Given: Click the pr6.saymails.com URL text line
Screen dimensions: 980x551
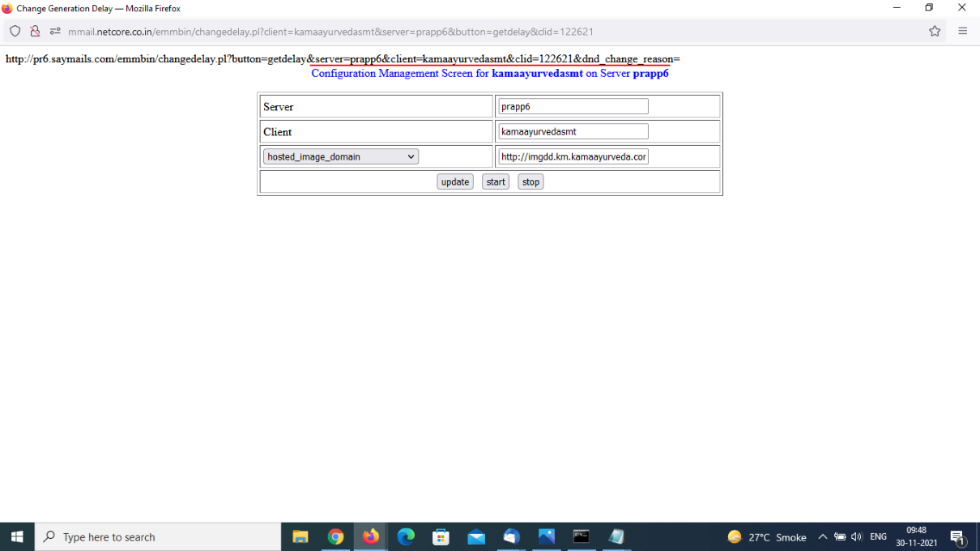Looking at the screenshot, I should [x=343, y=59].
